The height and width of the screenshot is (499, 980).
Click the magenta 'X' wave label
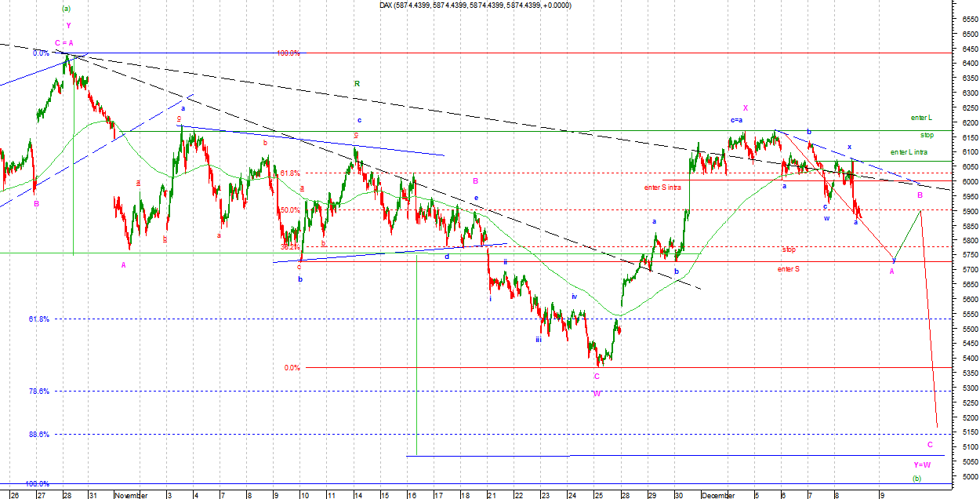coord(746,108)
